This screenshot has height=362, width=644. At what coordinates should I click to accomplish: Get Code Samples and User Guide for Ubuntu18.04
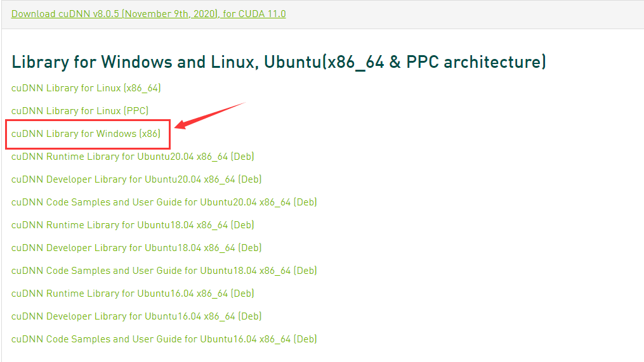tap(164, 271)
